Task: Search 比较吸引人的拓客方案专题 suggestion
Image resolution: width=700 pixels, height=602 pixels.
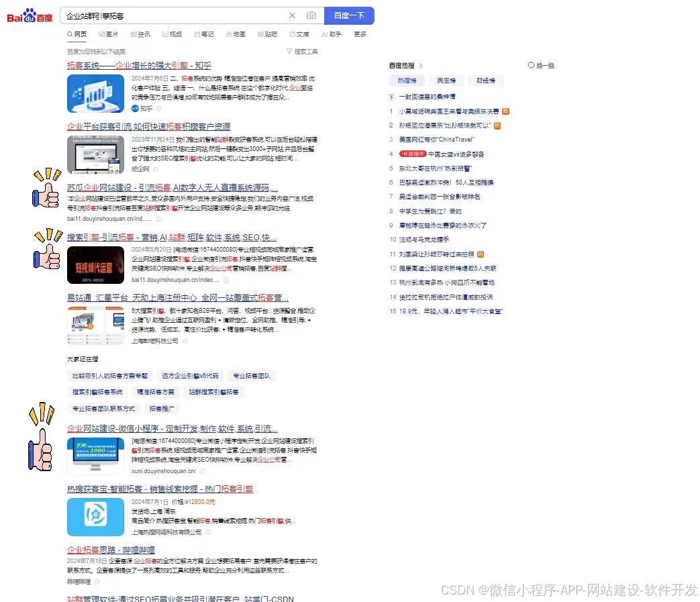Action: [x=110, y=376]
